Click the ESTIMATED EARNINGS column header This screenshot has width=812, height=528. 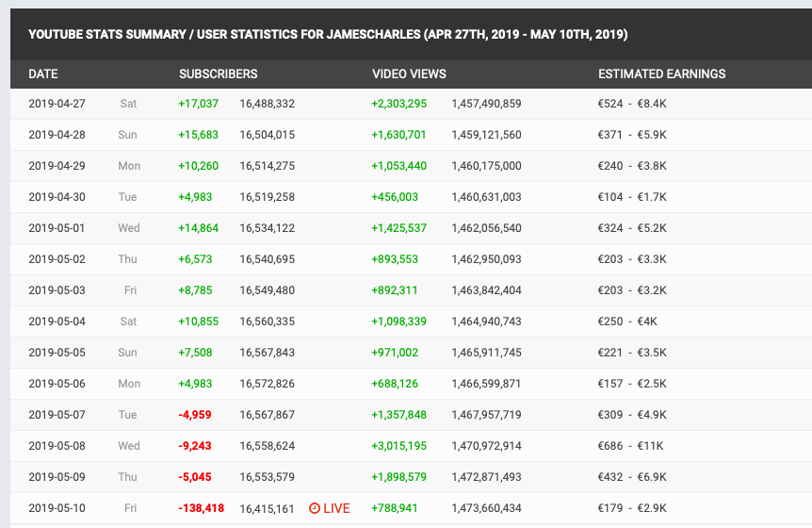(661, 74)
